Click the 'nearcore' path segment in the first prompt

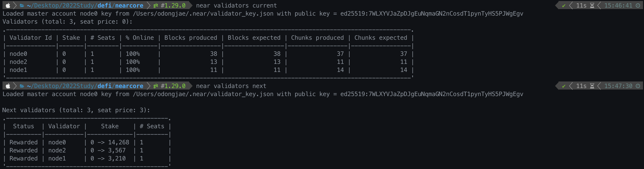129,6
